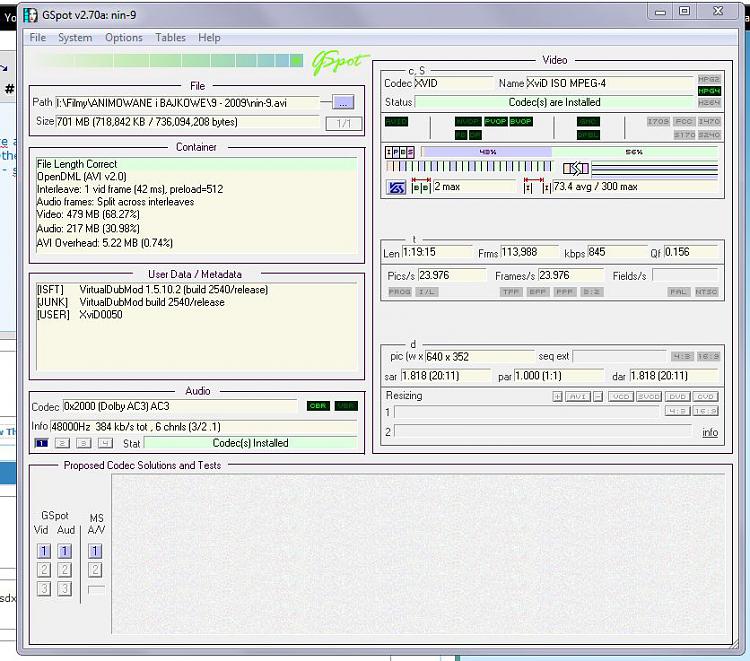Click the TFF indicator badge
This screenshot has height=661, width=750.
coord(511,292)
